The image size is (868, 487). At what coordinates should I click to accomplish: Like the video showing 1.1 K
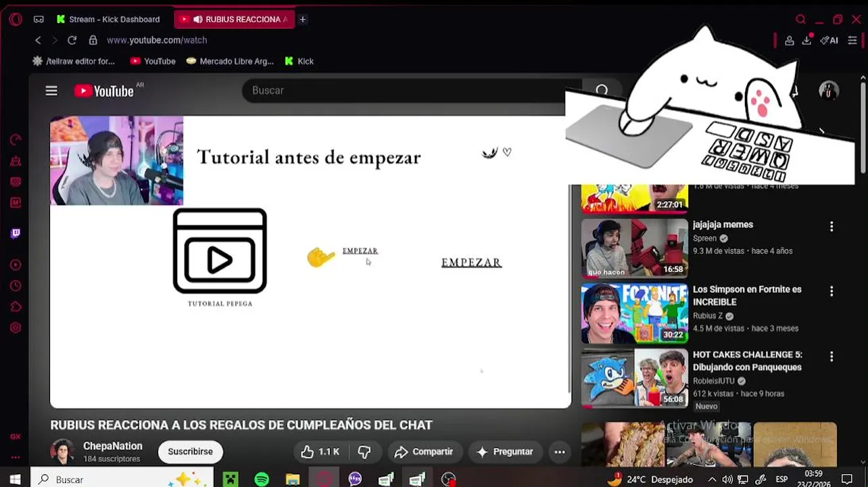pyautogui.click(x=320, y=452)
